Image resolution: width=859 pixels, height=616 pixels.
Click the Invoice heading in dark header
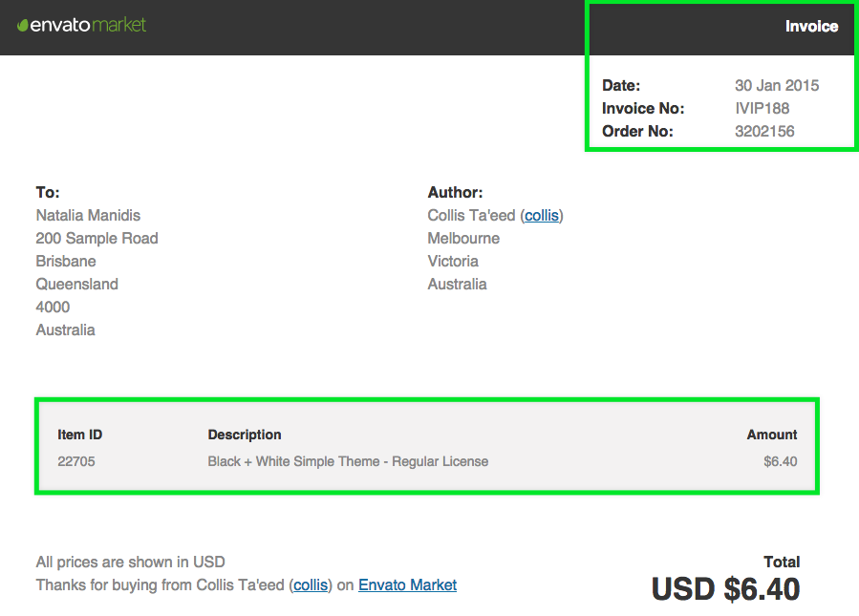click(811, 27)
